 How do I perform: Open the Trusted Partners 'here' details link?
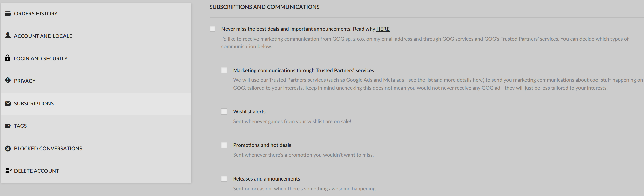tap(477, 80)
